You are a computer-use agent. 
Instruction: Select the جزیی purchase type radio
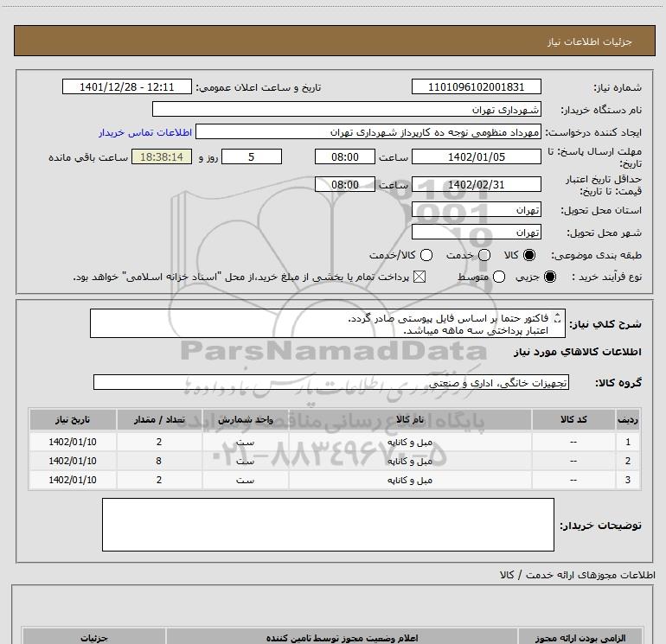coord(550,277)
